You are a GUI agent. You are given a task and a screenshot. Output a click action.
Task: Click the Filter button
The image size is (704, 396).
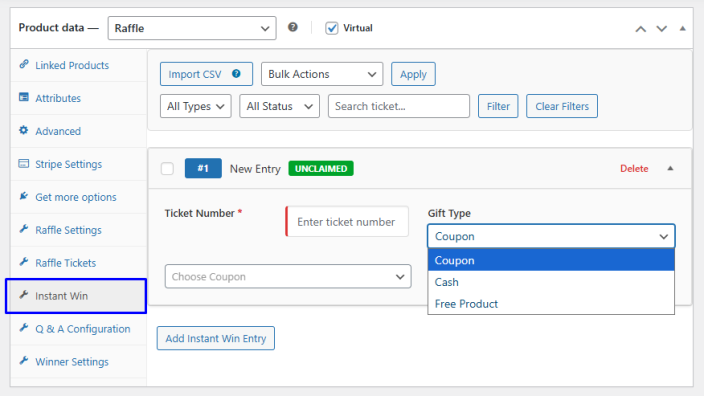click(x=498, y=106)
